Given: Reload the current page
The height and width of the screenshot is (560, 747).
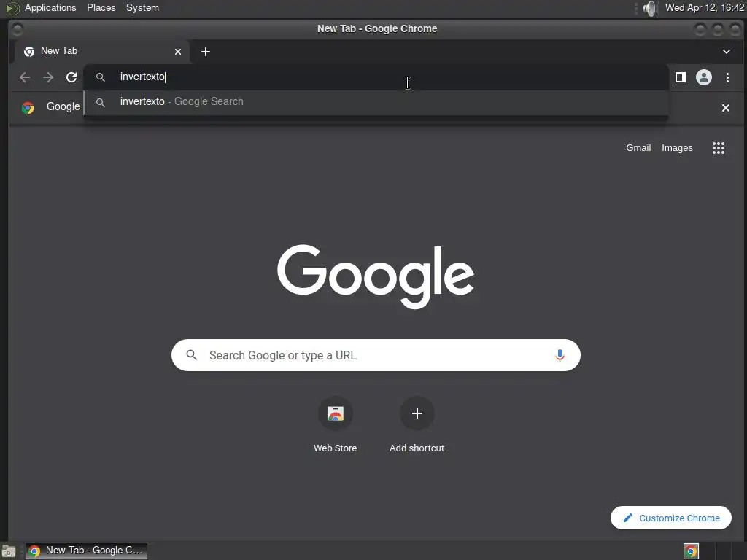Looking at the screenshot, I should tap(71, 77).
